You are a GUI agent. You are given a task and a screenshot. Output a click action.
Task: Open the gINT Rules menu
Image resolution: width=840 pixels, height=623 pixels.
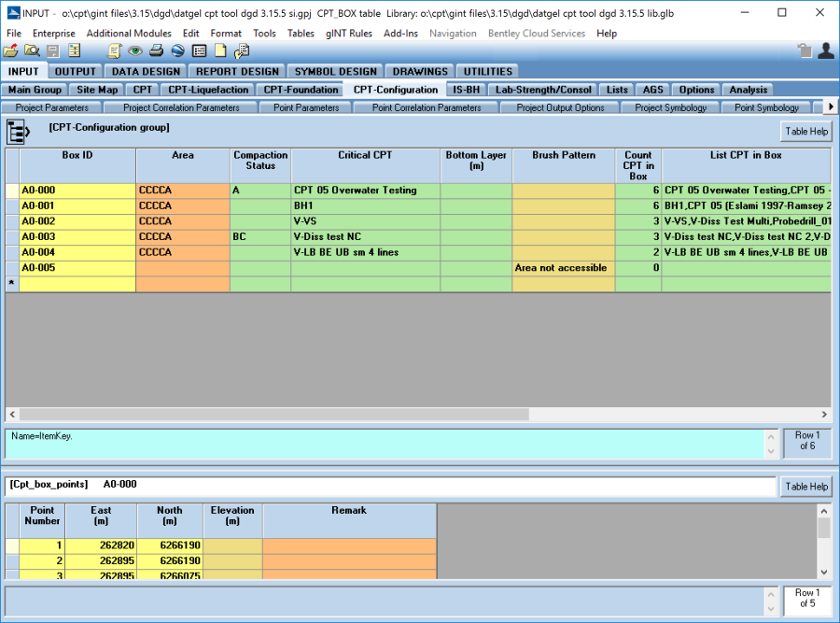(348, 33)
